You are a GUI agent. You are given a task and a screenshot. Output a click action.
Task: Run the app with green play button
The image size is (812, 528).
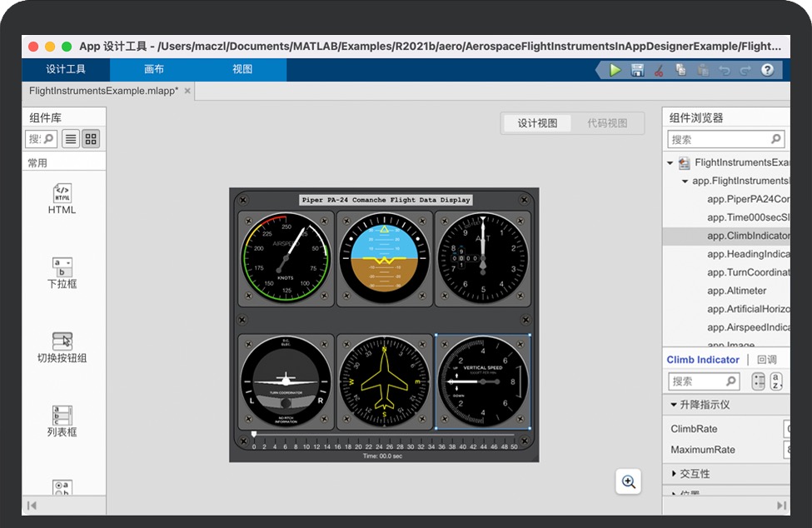pyautogui.click(x=615, y=70)
